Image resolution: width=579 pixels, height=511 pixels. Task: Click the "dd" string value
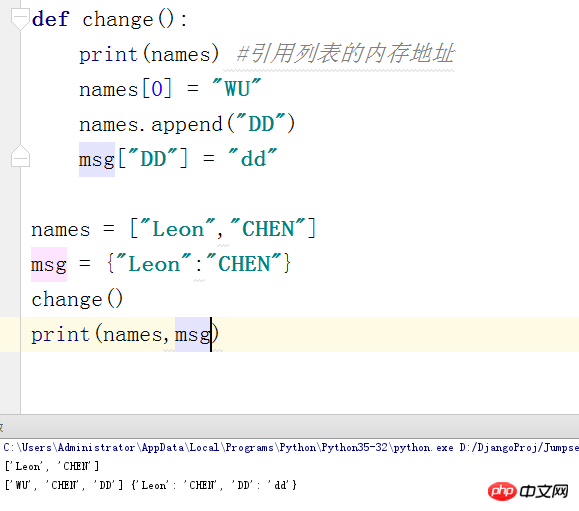tap(253, 159)
